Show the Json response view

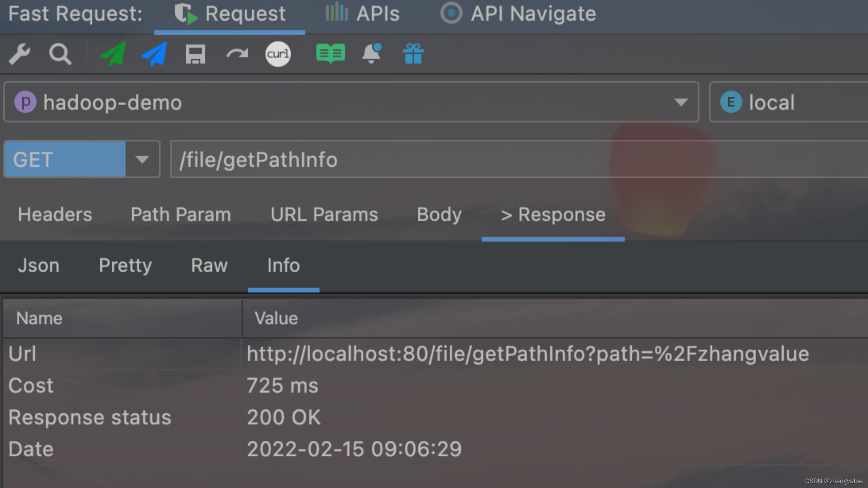click(x=39, y=265)
